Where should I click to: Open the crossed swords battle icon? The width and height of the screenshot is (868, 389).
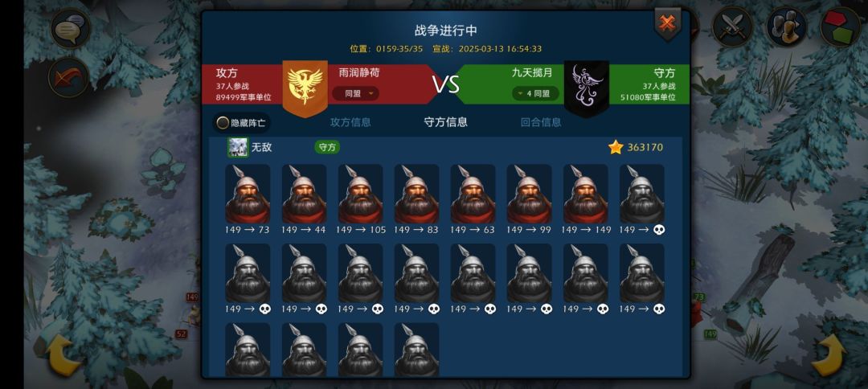(732, 26)
